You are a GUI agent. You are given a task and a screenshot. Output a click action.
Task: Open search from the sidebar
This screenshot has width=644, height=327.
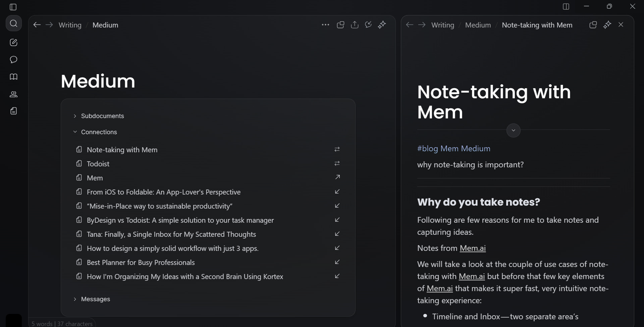[x=14, y=23]
